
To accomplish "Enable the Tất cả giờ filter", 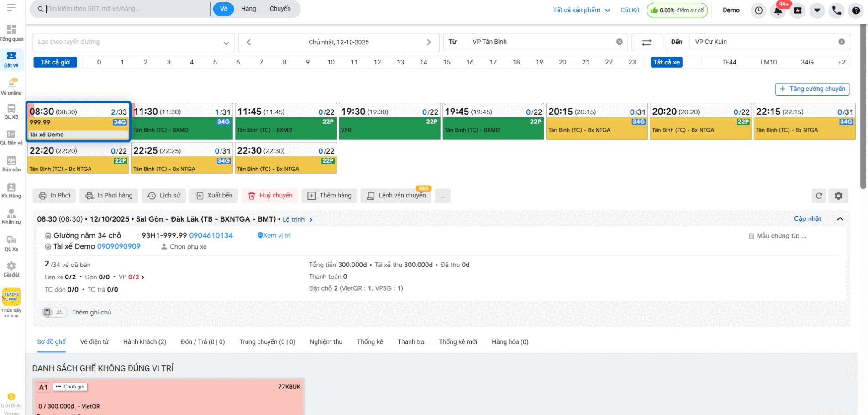I will tap(55, 62).
